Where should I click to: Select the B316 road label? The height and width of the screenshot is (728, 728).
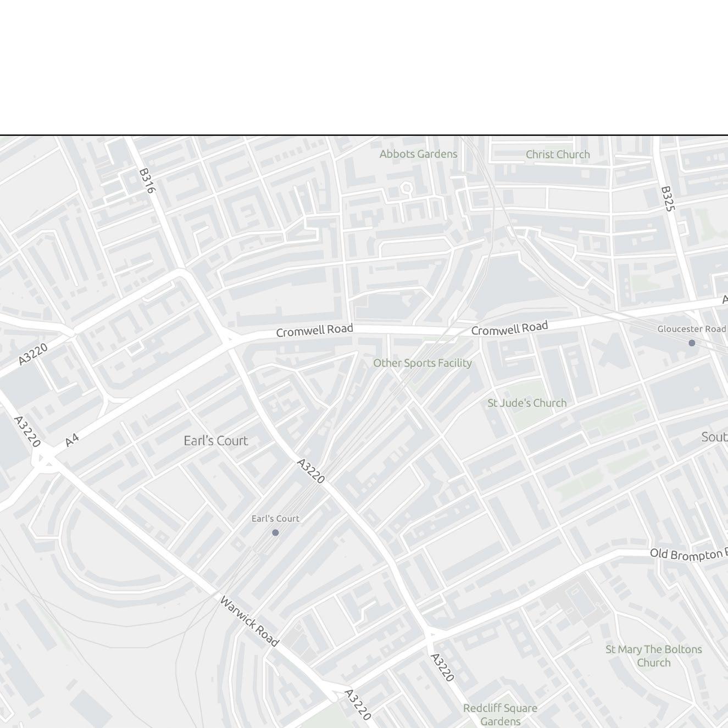coord(148,181)
